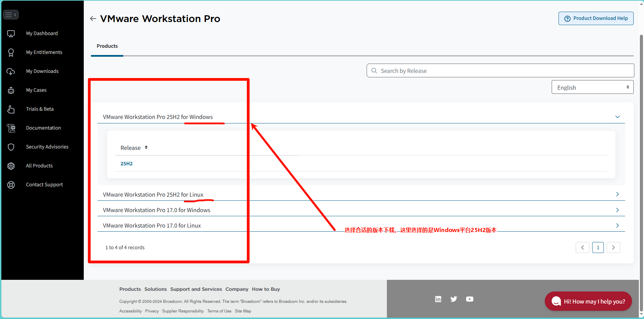Click VMware Workstation Pro 25H2 for Windows title
The width and height of the screenshot is (644, 319).
(x=158, y=117)
